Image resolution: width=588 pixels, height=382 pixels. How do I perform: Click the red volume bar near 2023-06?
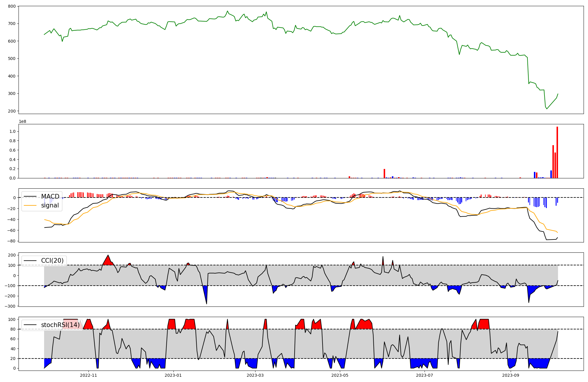click(x=384, y=174)
